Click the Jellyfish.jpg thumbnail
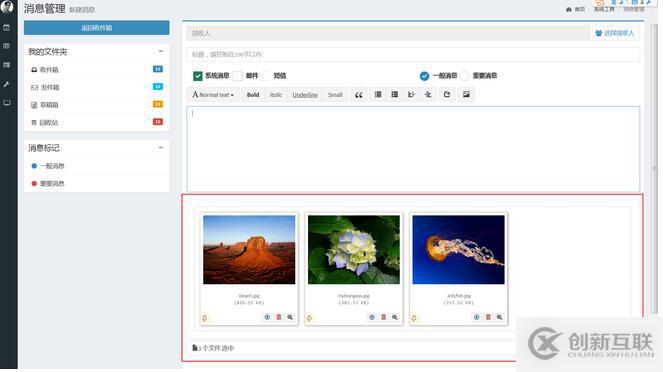The image size is (663, 372). (x=458, y=249)
